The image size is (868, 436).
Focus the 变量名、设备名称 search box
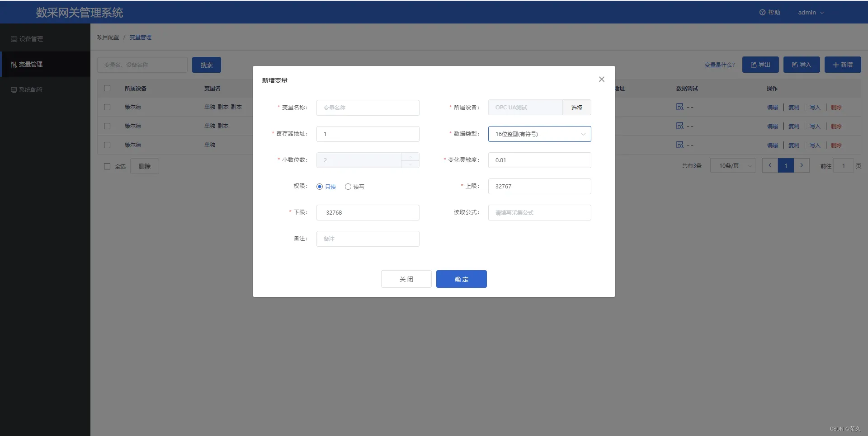[142, 65]
